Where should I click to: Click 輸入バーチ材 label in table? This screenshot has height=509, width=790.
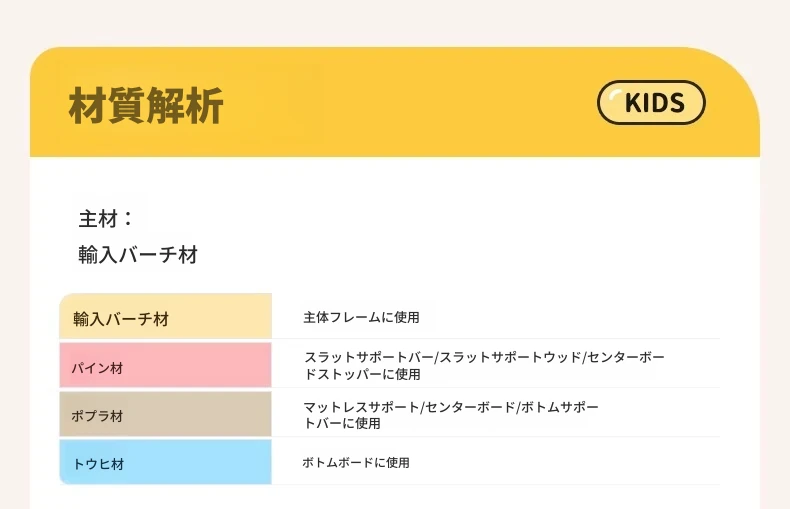121,319
